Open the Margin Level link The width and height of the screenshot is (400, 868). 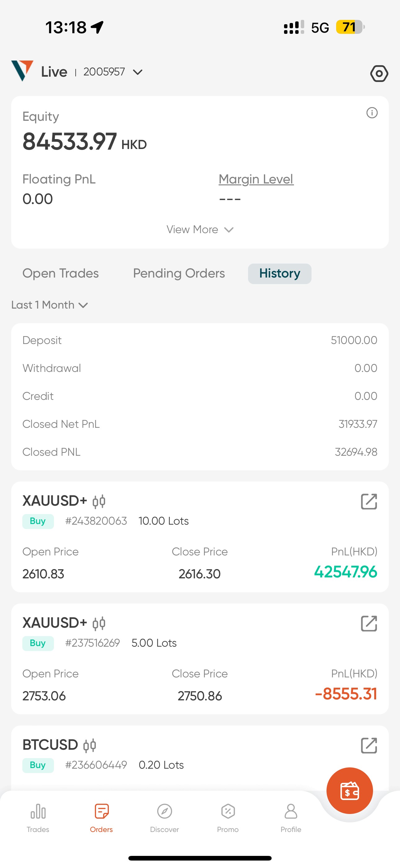256,179
